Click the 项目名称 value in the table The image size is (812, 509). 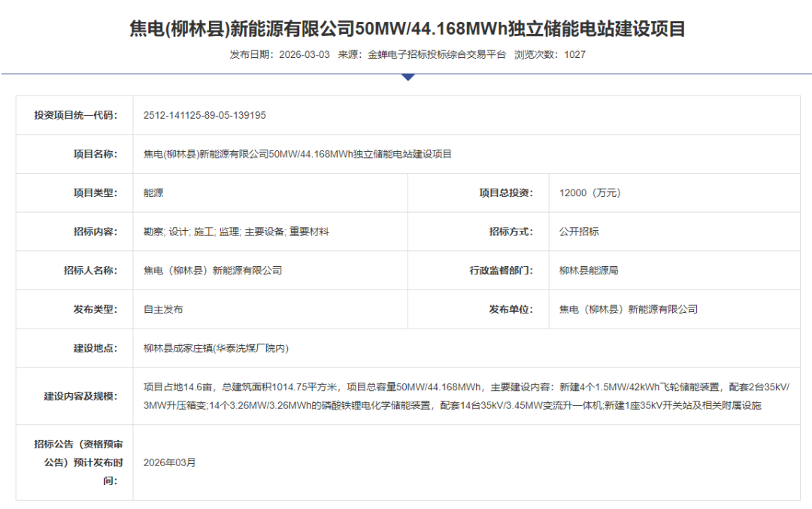click(x=298, y=154)
